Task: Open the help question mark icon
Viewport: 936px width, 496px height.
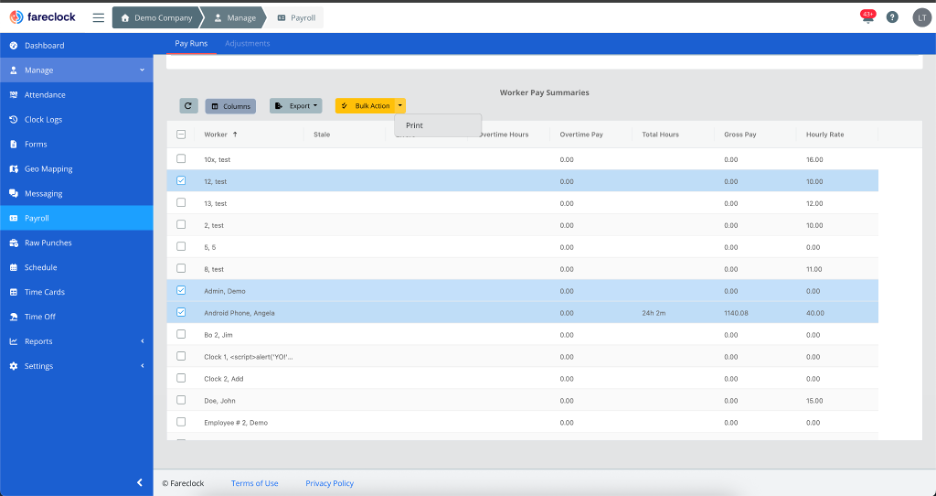Action: pyautogui.click(x=892, y=17)
